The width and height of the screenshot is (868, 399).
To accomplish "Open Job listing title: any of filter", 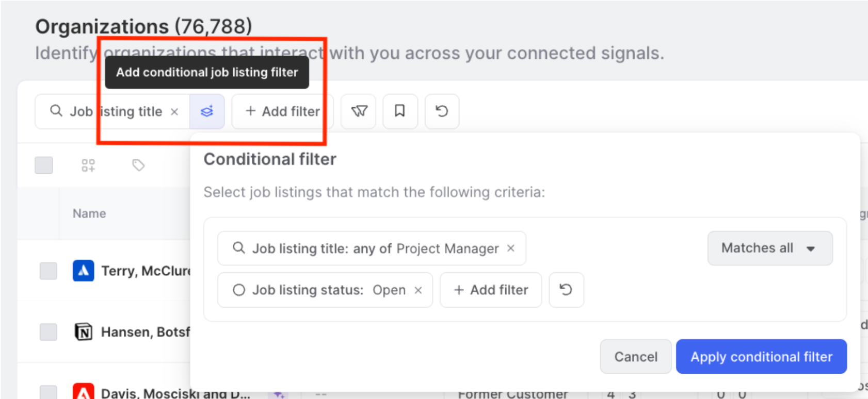I will (365, 248).
